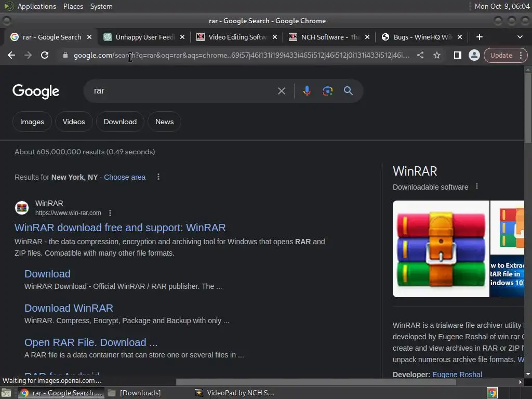Image resolution: width=532 pixels, height=399 pixels.
Task: Close the Bugs - WineHQ tab
Action: [460, 37]
